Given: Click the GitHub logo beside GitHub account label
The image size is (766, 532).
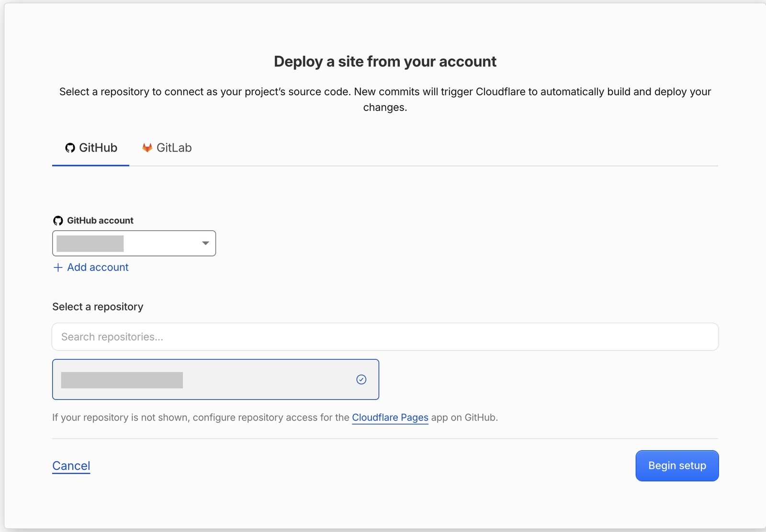Looking at the screenshot, I should [58, 221].
